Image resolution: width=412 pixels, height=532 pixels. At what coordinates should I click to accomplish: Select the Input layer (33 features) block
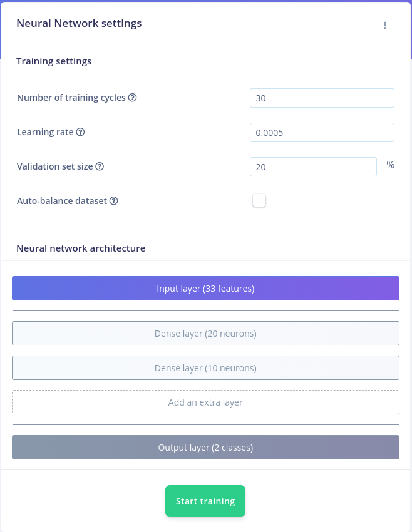205,289
